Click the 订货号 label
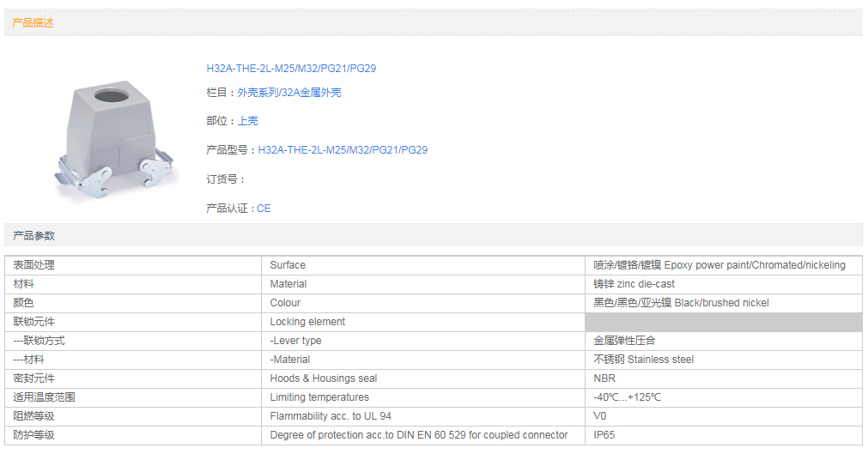Screen dimensions: 868x454 coord(226,179)
